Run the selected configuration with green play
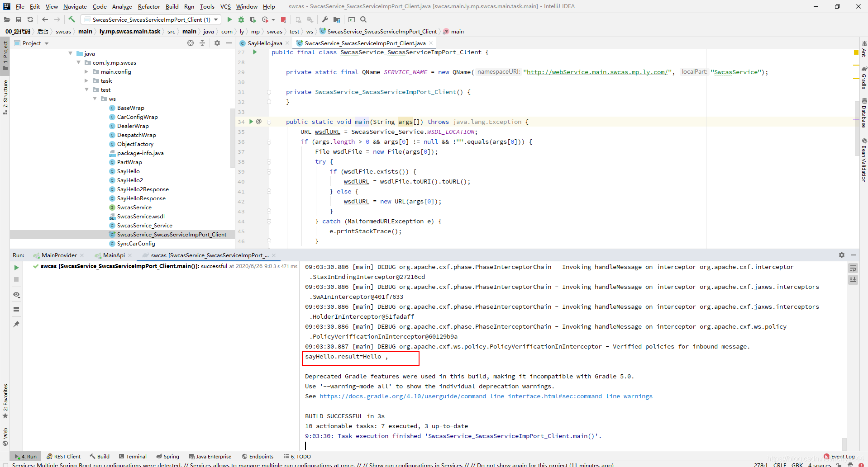 [x=229, y=19]
